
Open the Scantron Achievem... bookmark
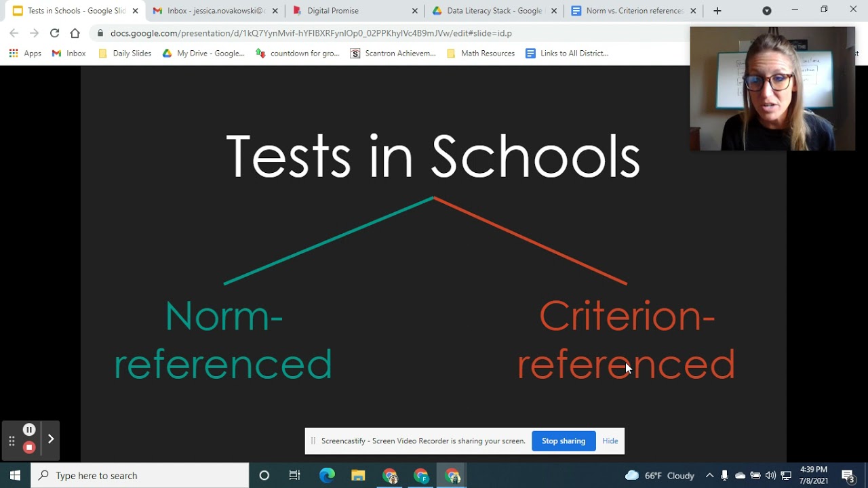(x=393, y=54)
